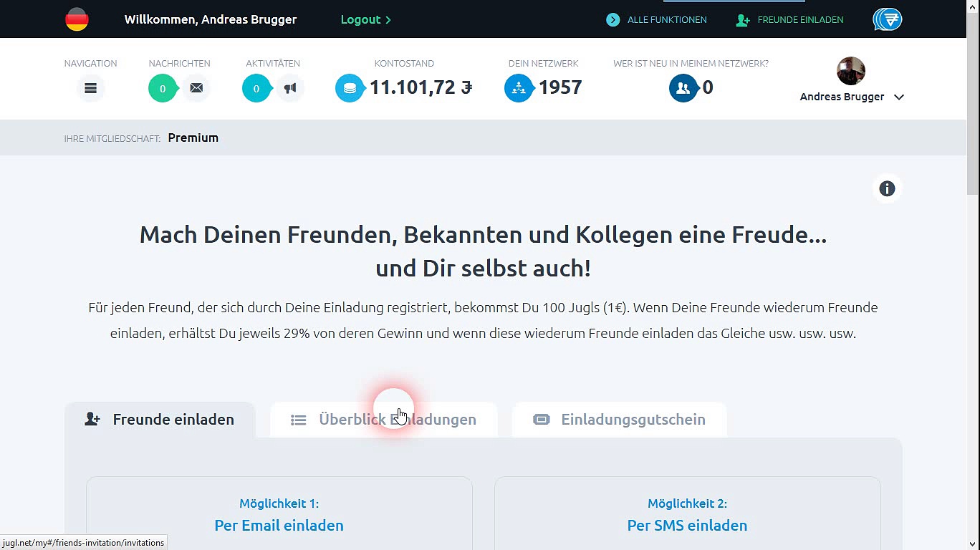
Task: Expand the Andreas Brugger profile dropdown arrow
Action: click(x=899, y=97)
